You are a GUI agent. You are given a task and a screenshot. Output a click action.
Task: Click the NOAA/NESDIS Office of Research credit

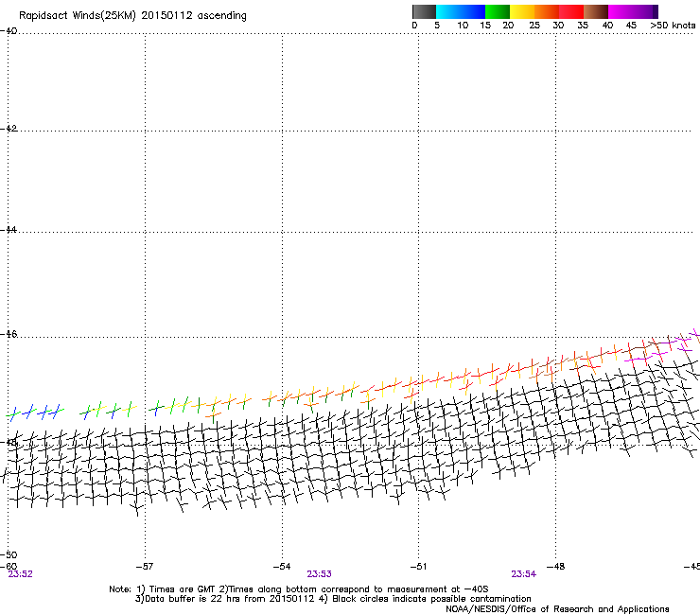point(557,609)
